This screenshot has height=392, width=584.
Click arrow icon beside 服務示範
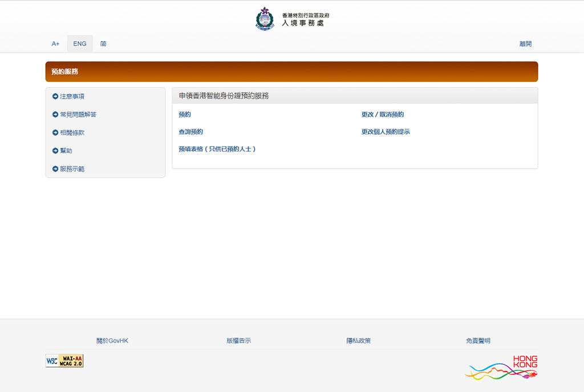pos(55,169)
